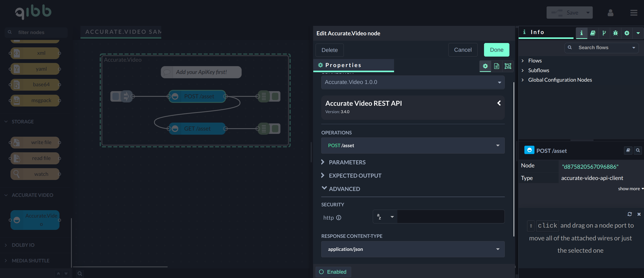Click the Done button
The width and height of the screenshot is (644, 278).
tap(496, 50)
